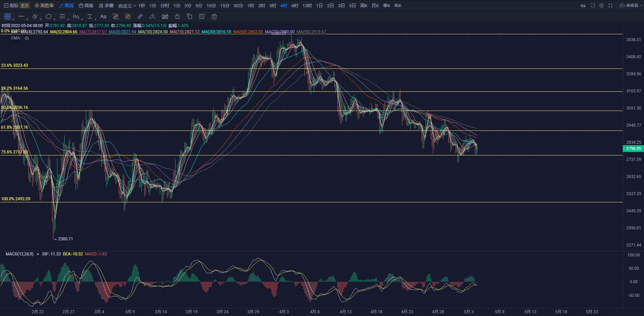
Task: Click the MA(30):2816.18 indicator label
Action: tap(216, 32)
